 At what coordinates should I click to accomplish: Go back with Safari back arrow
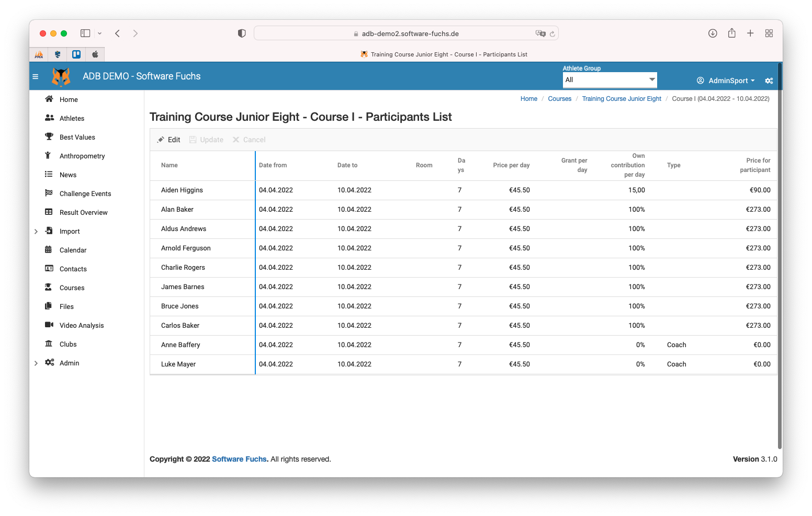[x=118, y=33]
